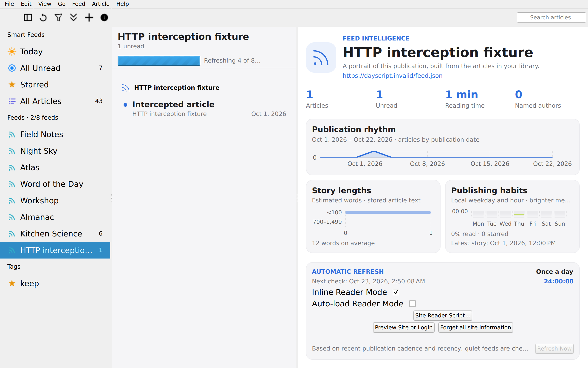Select the Almanac feed

pos(55,217)
